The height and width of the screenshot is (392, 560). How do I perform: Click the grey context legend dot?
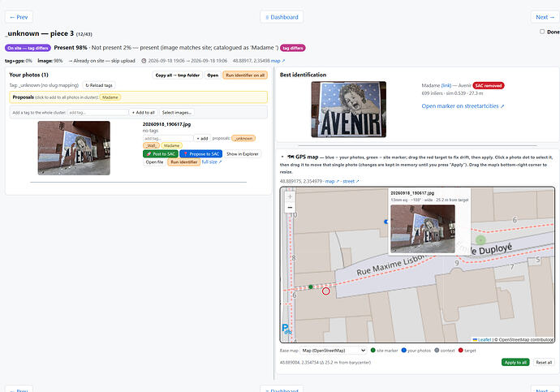point(437,351)
